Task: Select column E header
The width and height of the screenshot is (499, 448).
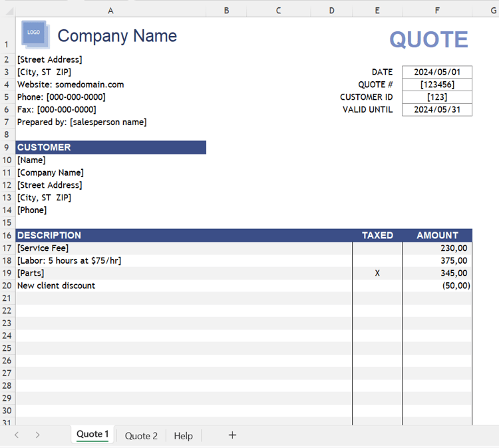Action: coord(377,11)
